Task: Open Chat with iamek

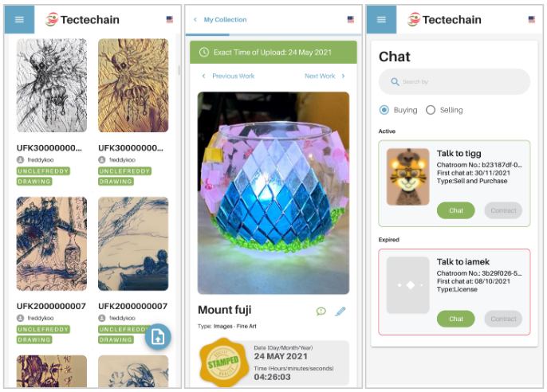Action: tap(456, 319)
